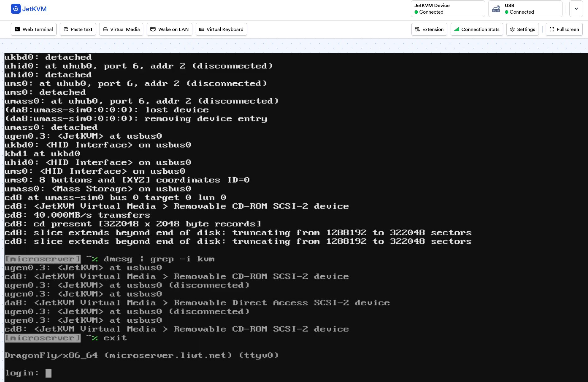
Task: Click the USB keyboard status icon
Action: click(496, 9)
